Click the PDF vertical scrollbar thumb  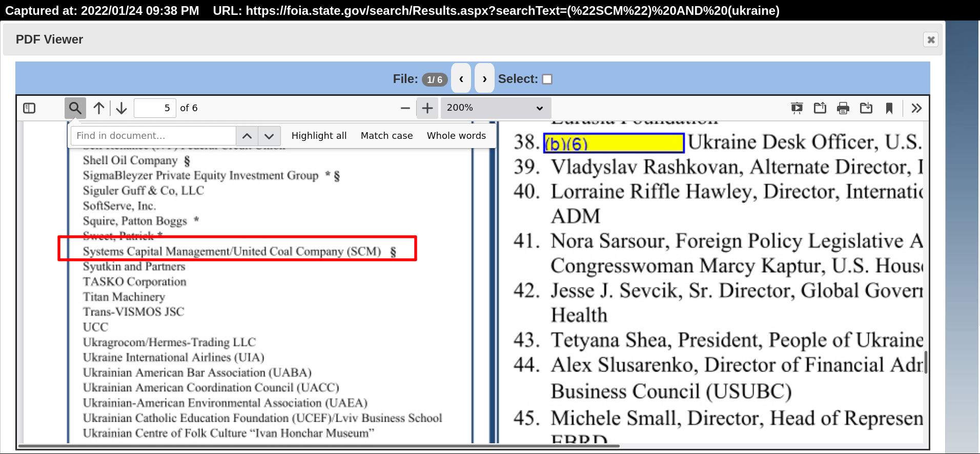pos(926,363)
